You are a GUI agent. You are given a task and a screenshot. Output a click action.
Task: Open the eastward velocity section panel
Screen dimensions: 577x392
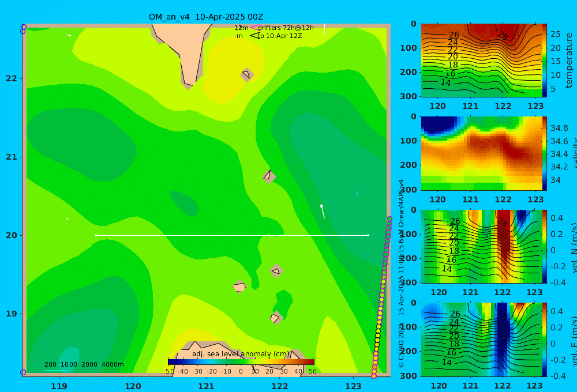(x=482, y=340)
